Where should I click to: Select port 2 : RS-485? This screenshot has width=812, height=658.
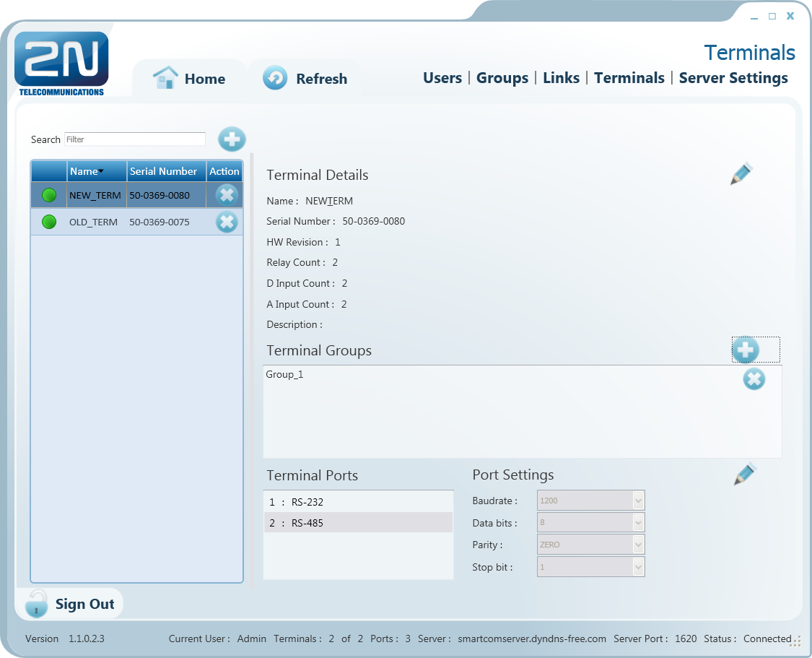358,523
